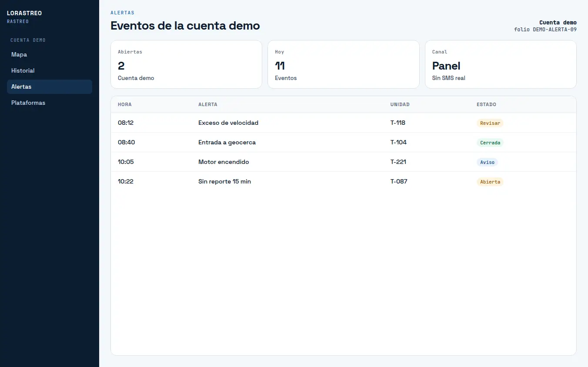The width and height of the screenshot is (588, 367).
Task: Click the folio DEMO-ALERTA-09 text
Action: (545, 30)
